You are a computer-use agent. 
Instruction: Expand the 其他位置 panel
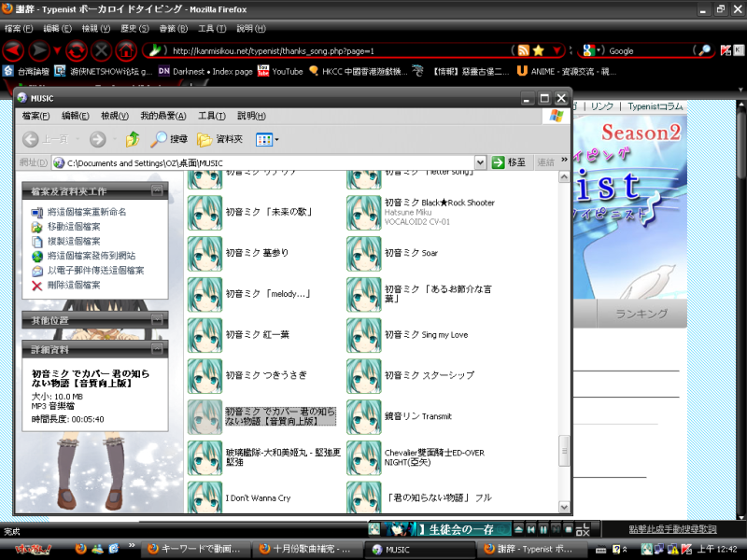click(x=157, y=320)
